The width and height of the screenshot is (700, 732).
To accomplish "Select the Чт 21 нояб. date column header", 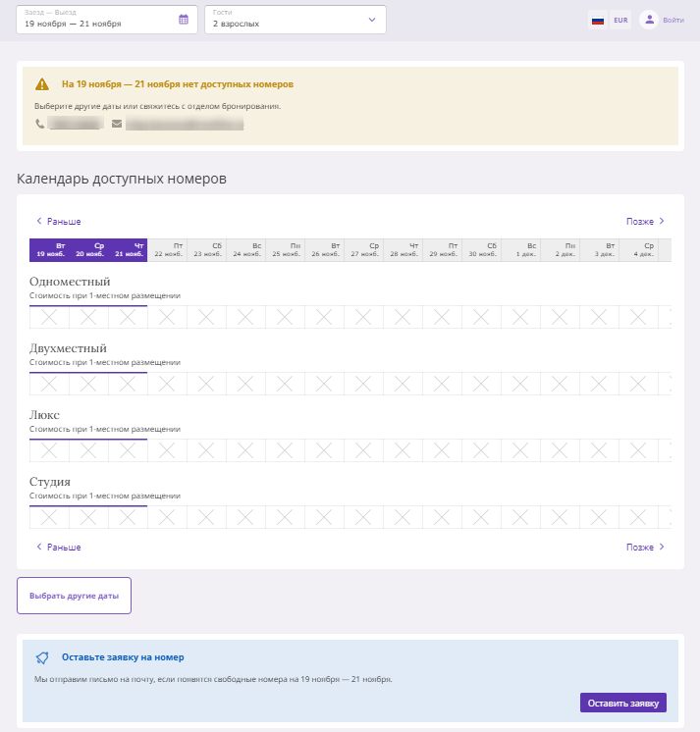I will (128, 250).
